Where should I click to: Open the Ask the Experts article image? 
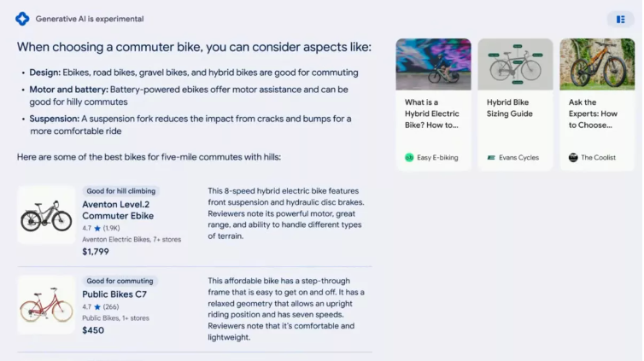click(x=597, y=64)
